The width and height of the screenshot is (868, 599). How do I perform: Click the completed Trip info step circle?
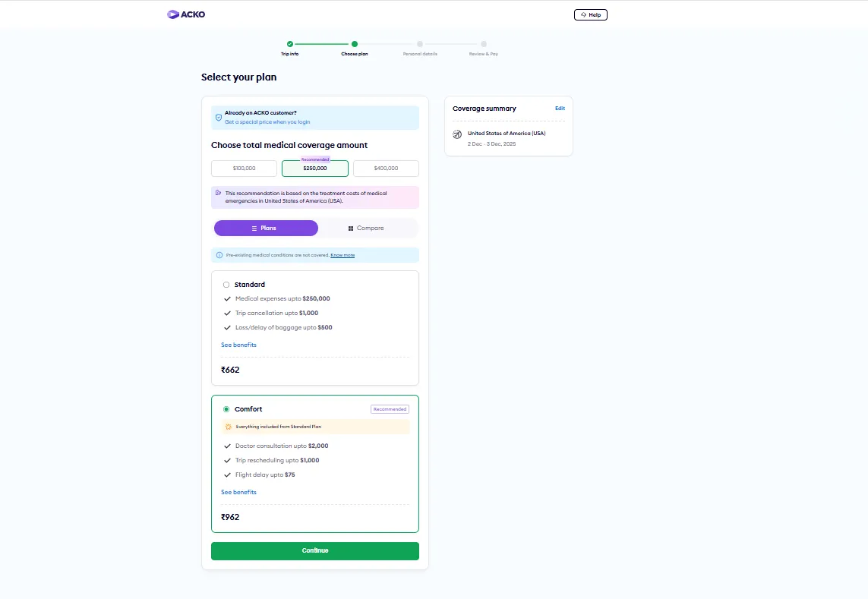(290, 44)
